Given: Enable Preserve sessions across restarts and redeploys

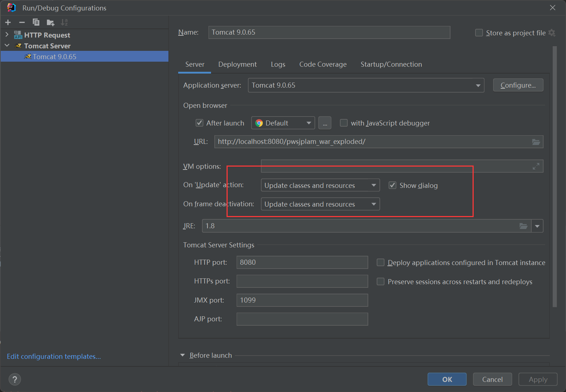Looking at the screenshot, I should pyautogui.click(x=381, y=281).
